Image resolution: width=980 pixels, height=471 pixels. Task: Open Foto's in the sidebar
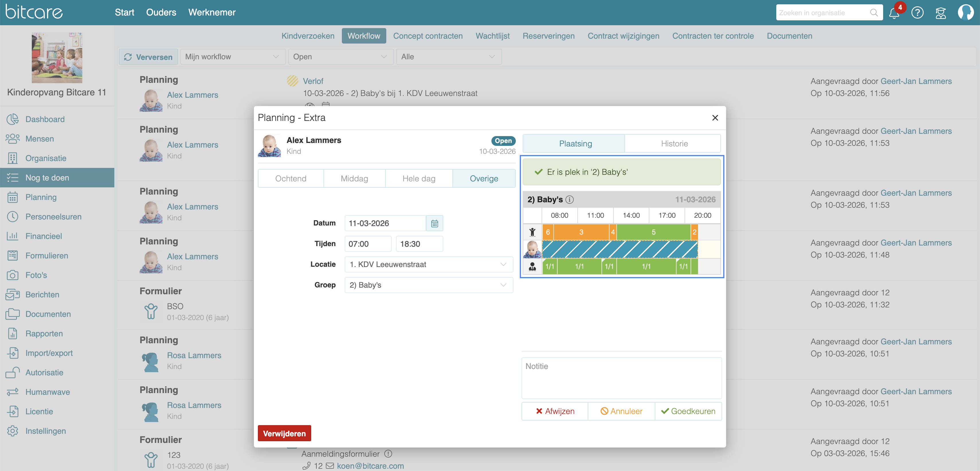coord(36,275)
